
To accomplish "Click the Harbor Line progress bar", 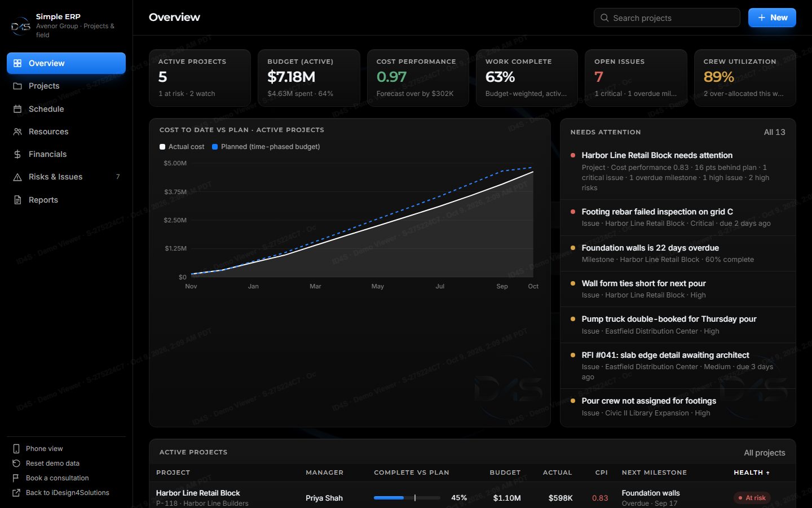I will [x=407, y=498].
